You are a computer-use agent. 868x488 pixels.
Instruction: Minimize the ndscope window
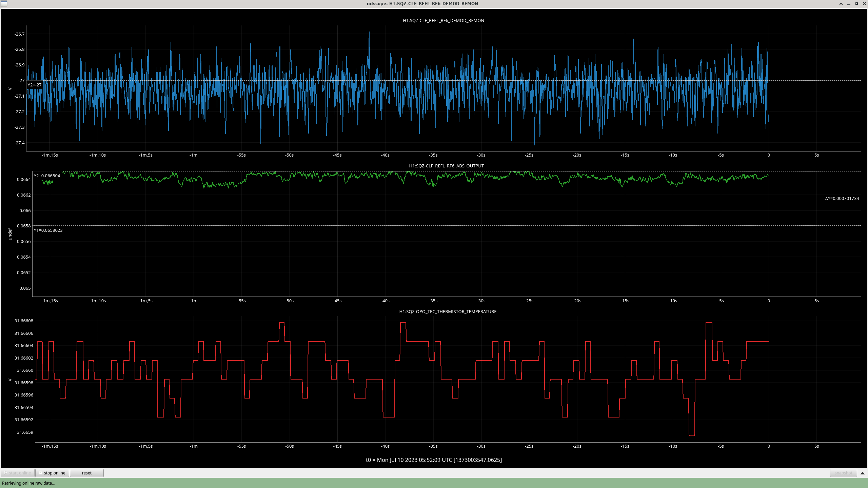[x=849, y=4]
